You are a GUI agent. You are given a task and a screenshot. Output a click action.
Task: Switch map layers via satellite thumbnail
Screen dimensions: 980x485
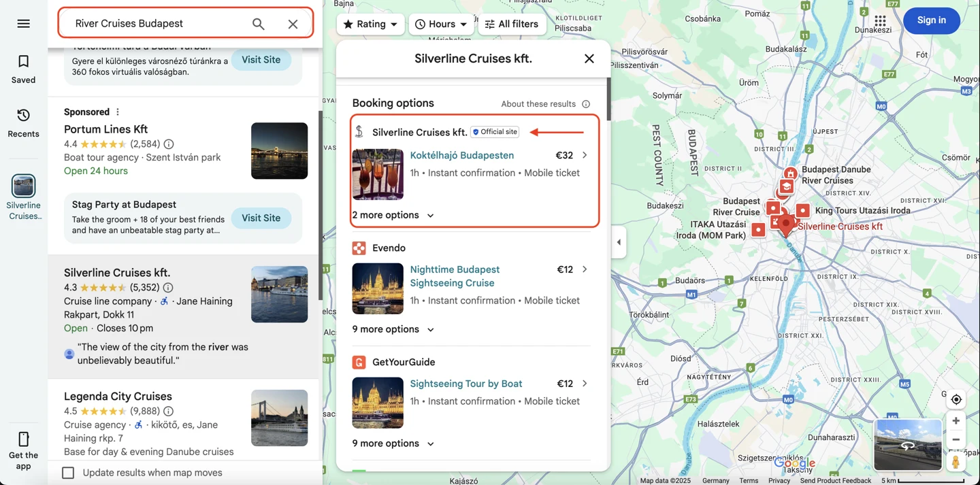[908, 445]
